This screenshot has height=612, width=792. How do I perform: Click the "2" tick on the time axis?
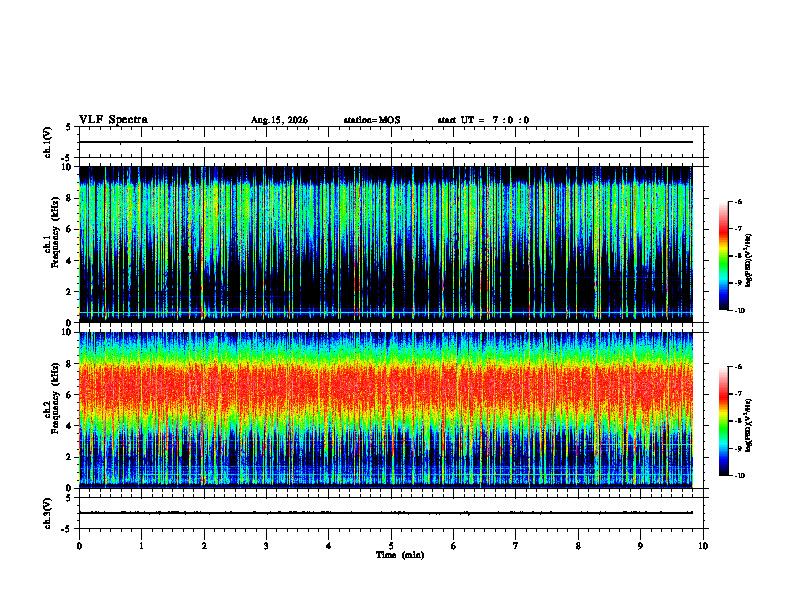click(x=204, y=546)
